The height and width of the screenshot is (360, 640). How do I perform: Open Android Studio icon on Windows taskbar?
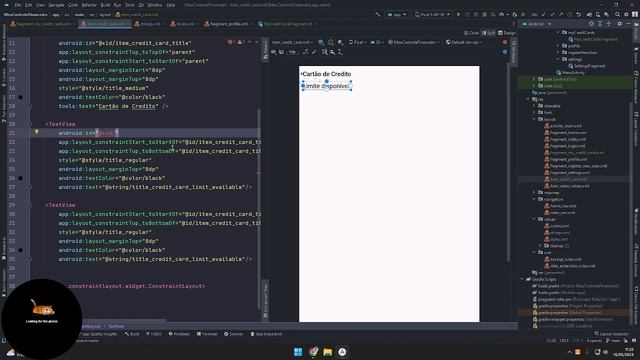342,352
